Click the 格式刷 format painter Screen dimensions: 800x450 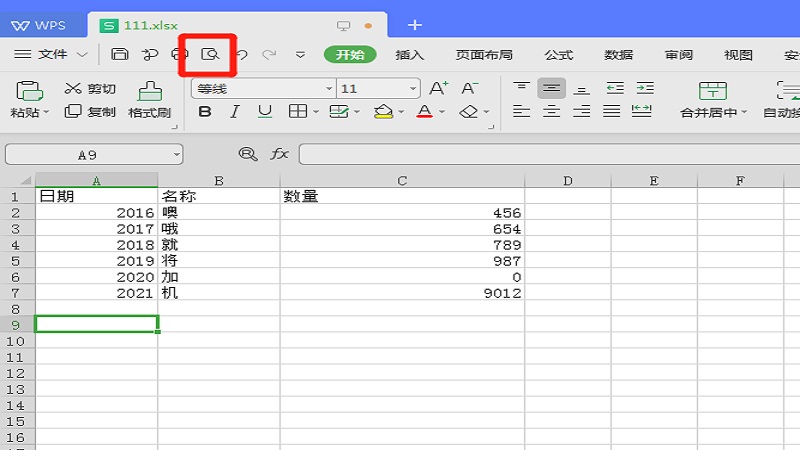click(149, 100)
